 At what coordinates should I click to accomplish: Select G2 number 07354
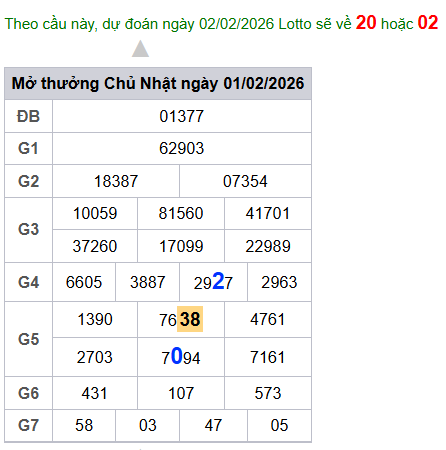[x=245, y=181]
